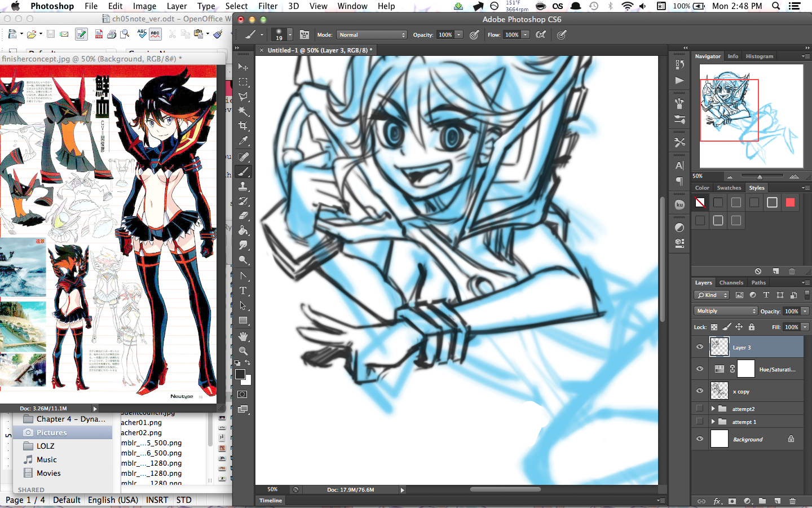Select the Rectangular Marquee tool
812x508 pixels.
243,82
